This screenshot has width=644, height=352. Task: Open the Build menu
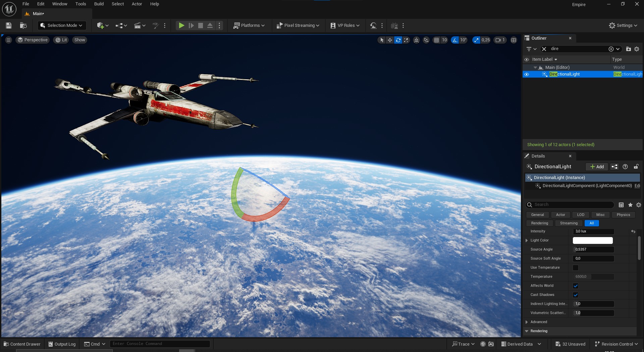point(99,4)
